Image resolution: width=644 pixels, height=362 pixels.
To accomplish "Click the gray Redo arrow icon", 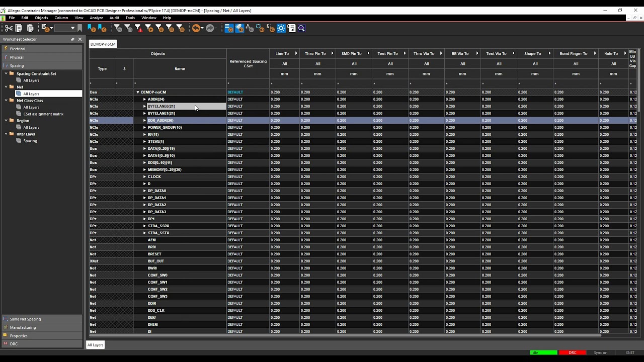I will [209, 28].
